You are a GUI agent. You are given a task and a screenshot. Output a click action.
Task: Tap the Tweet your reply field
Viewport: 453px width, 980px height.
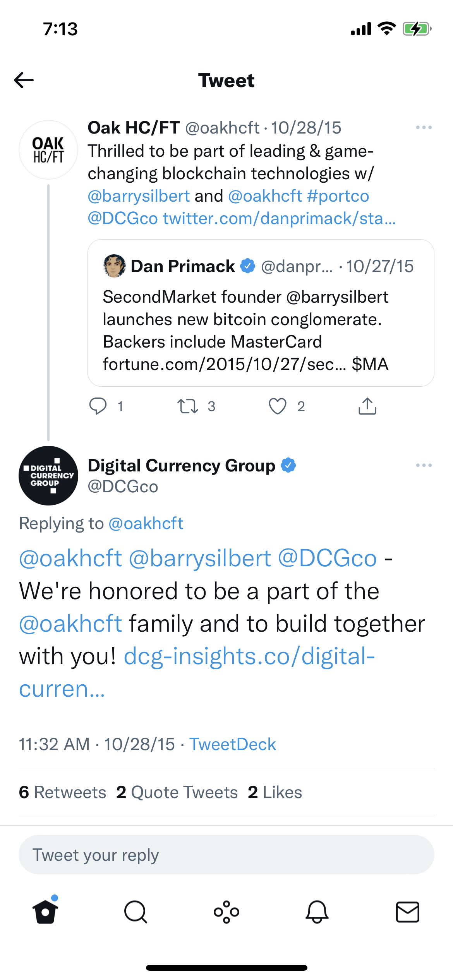(x=226, y=855)
